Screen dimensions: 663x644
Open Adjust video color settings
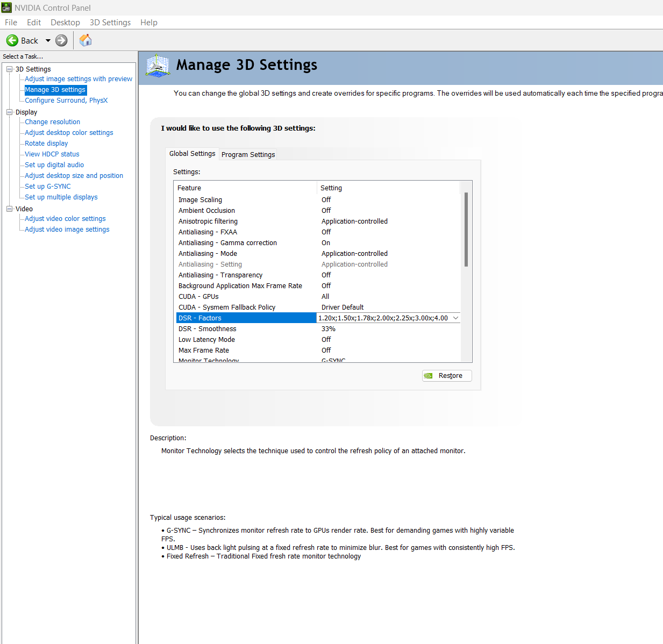point(65,219)
